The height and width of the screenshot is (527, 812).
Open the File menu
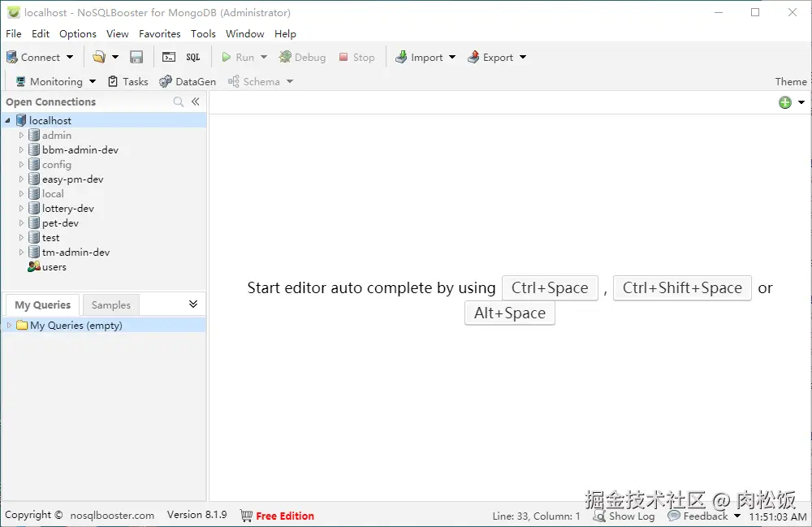pyautogui.click(x=14, y=33)
